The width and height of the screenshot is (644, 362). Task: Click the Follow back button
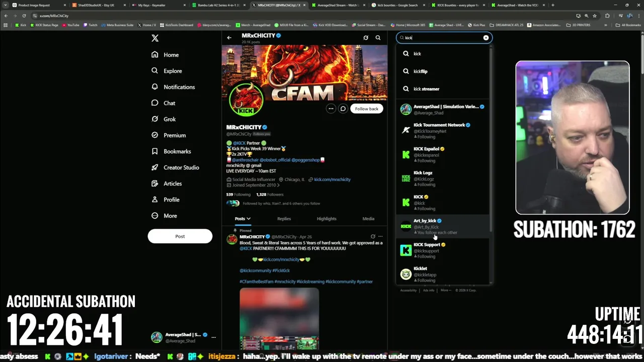pos(366,109)
